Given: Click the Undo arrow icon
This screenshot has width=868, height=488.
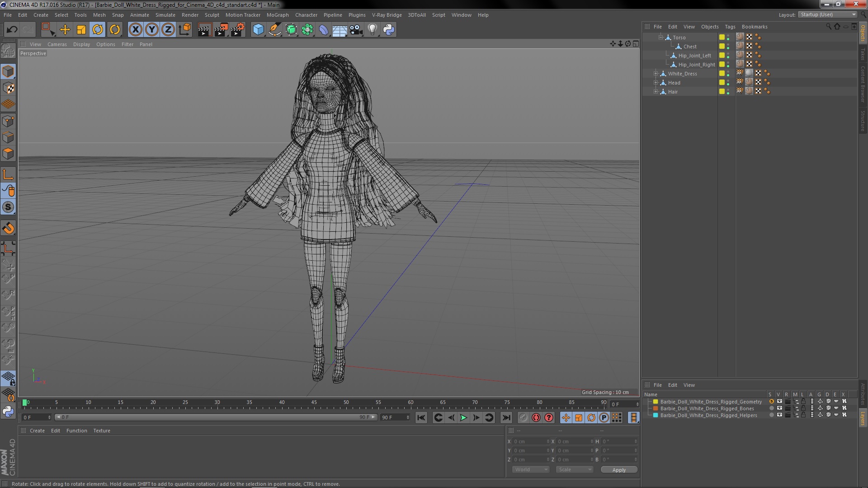Looking at the screenshot, I should [x=12, y=30].
